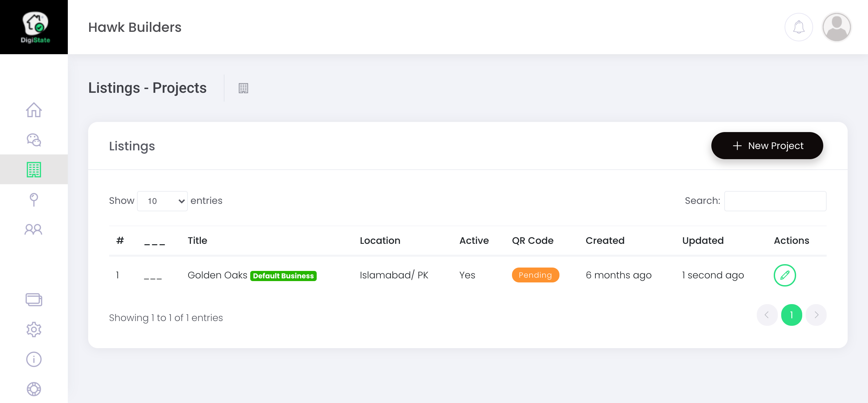Screen dimensions: 868x403
Task: Open the lifebuoy support sidebar icon
Action: [x=34, y=389]
